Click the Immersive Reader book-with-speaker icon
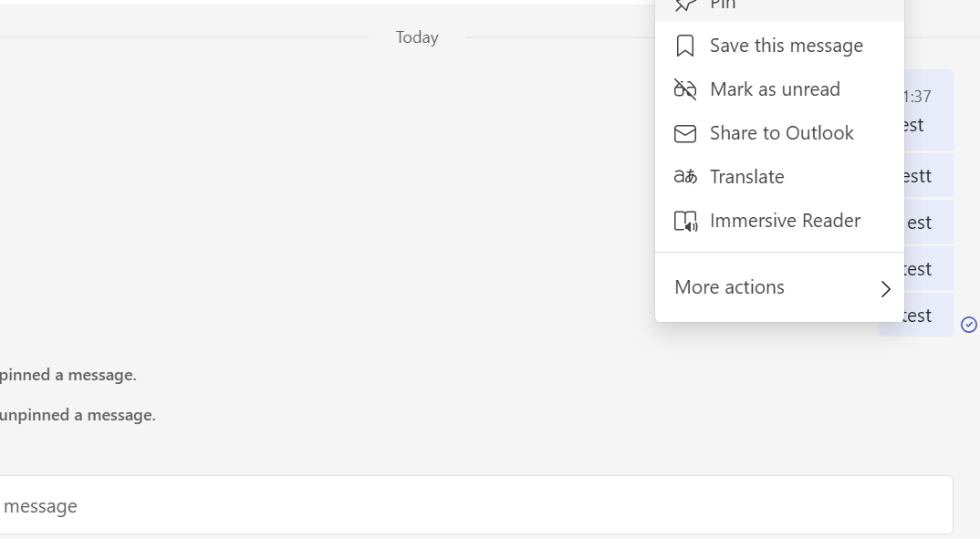980x539 pixels. pyautogui.click(x=685, y=220)
